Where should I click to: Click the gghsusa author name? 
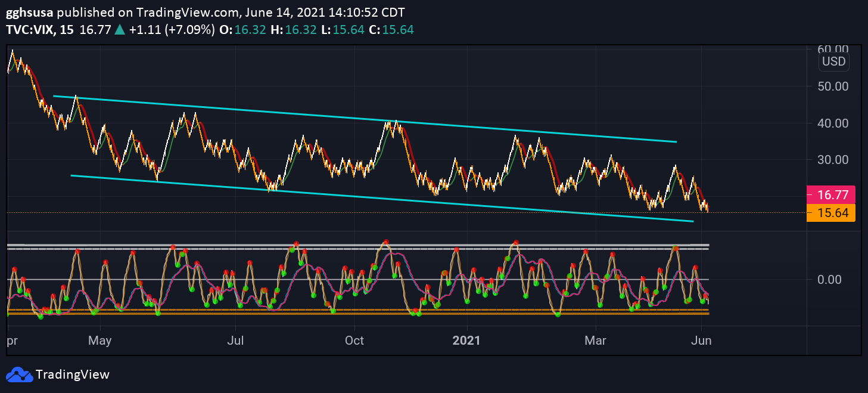(x=30, y=13)
